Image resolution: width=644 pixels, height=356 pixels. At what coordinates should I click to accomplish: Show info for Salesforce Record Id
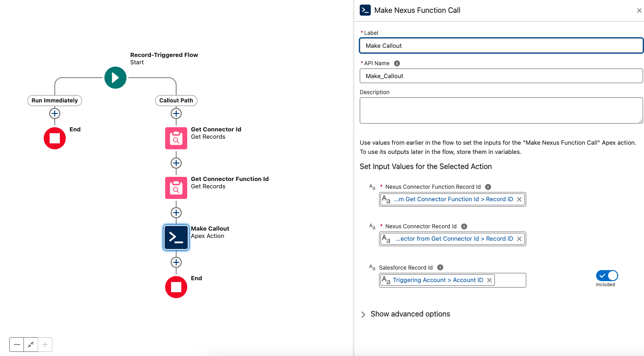[x=440, y=267]
